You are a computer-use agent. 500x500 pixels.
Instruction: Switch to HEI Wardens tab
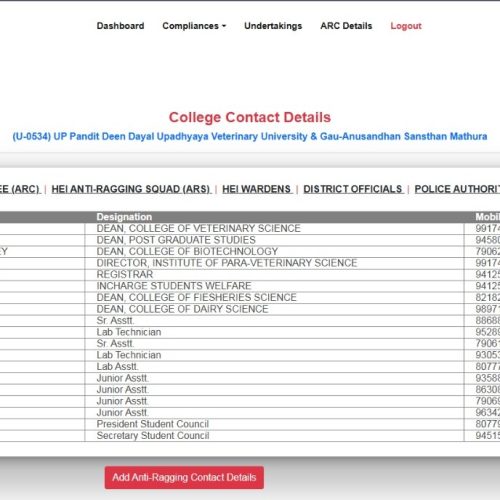(x=257, y=189)
